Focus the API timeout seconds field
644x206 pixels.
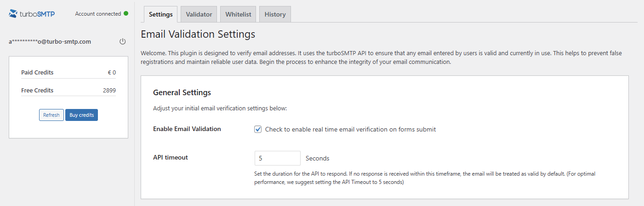click(x=278, y=158)
